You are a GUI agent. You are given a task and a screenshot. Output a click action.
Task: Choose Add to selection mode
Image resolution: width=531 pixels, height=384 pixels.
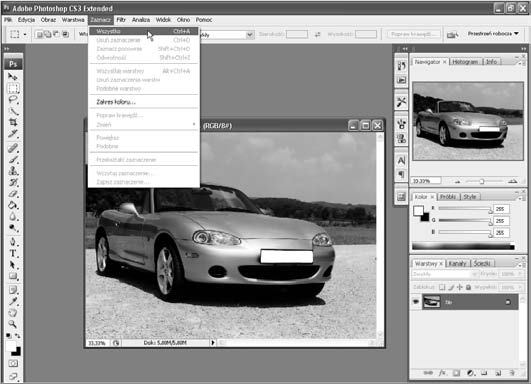(48, 34)
